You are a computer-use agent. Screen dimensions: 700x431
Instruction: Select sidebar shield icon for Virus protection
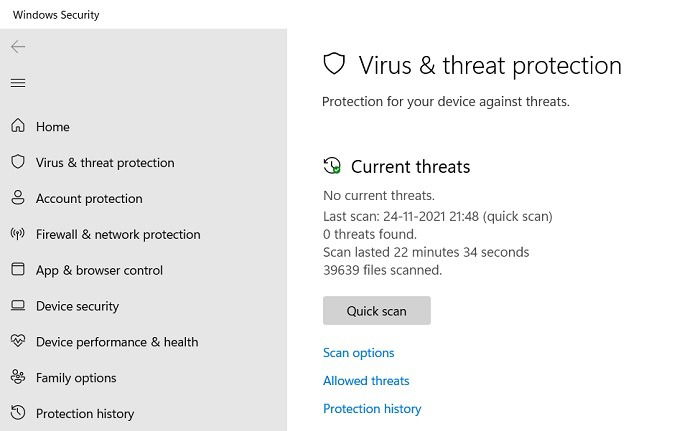click(18, 162)
